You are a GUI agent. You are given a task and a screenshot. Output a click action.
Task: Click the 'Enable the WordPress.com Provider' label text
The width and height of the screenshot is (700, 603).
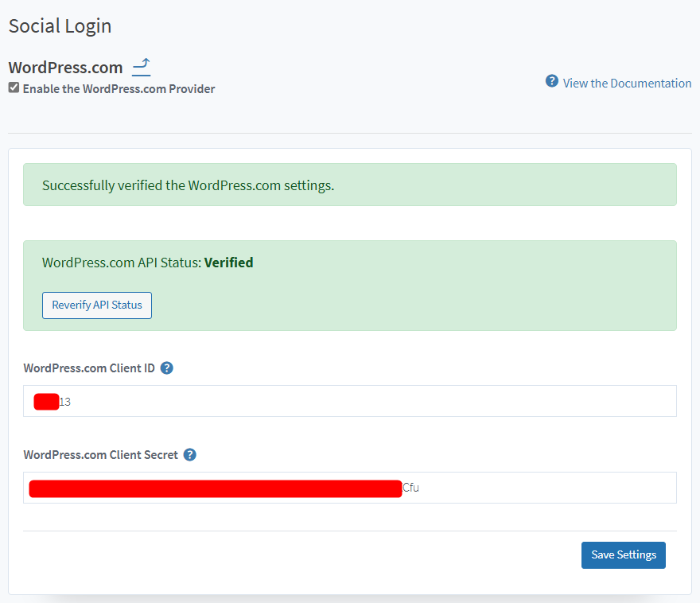pyautogui.click(x=119, y=89)
